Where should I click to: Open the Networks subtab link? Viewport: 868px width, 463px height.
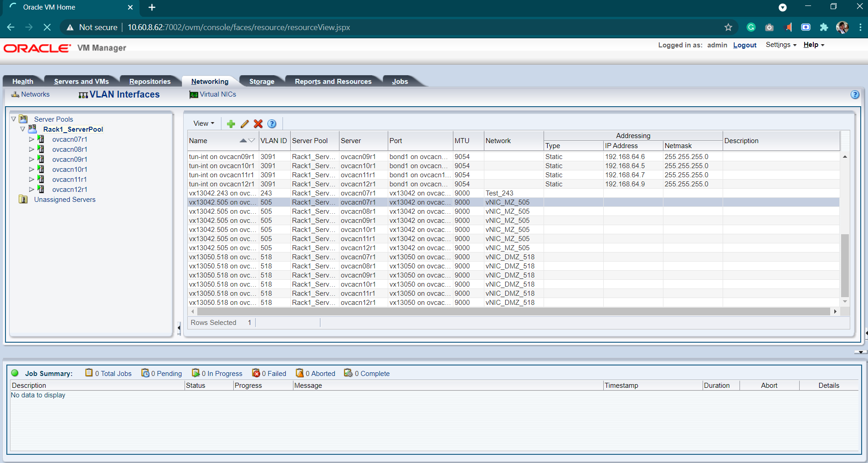pos(35,94)
